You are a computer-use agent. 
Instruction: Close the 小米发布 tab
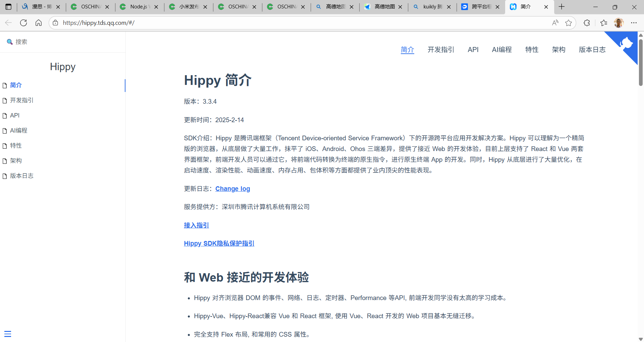point(205,7)
